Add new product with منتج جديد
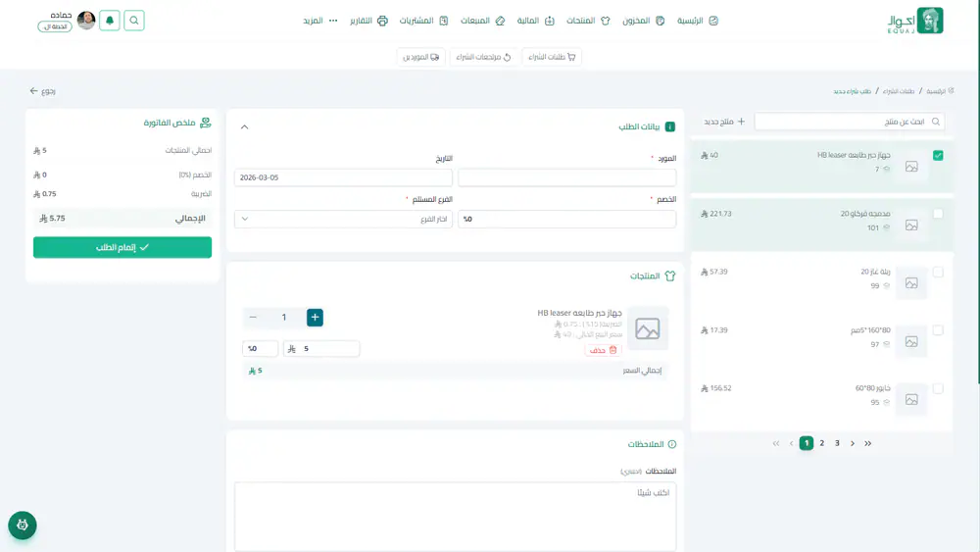The height and width of the screenshot is (552, 980). (x=724, y=122)
